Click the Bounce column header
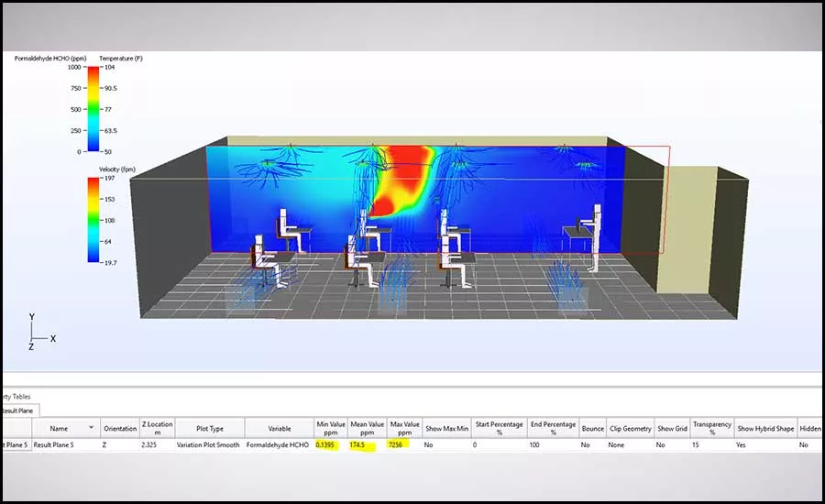Image resolution: width=825 pixels, height=504 pixels. coord(592,428)
